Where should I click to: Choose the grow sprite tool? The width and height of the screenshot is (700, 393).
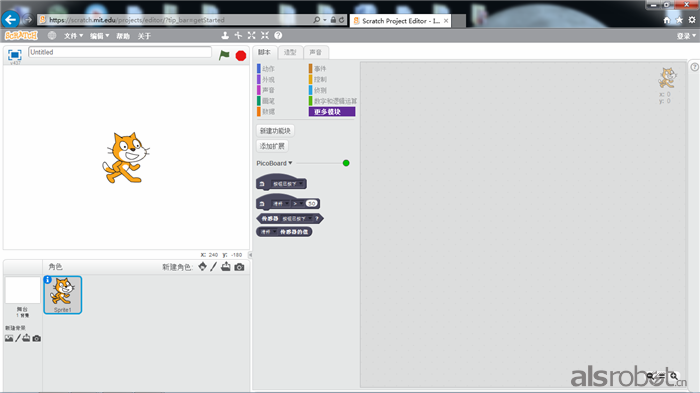coord(252,35)
